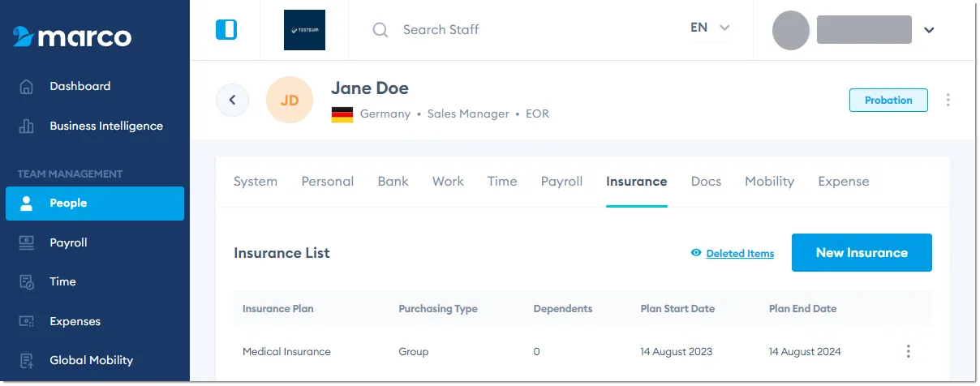Open the EN language dropdown

click(711, 28)
